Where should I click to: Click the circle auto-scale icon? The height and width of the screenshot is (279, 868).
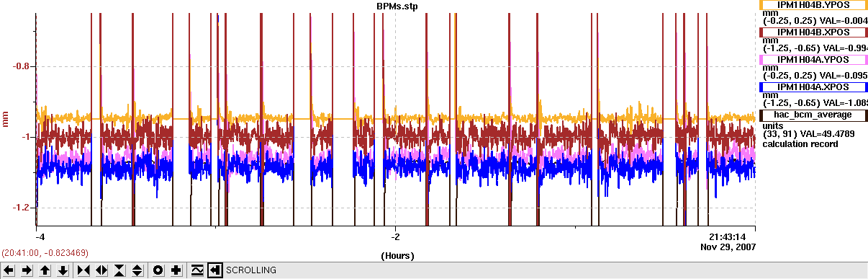tap(158, 270)
